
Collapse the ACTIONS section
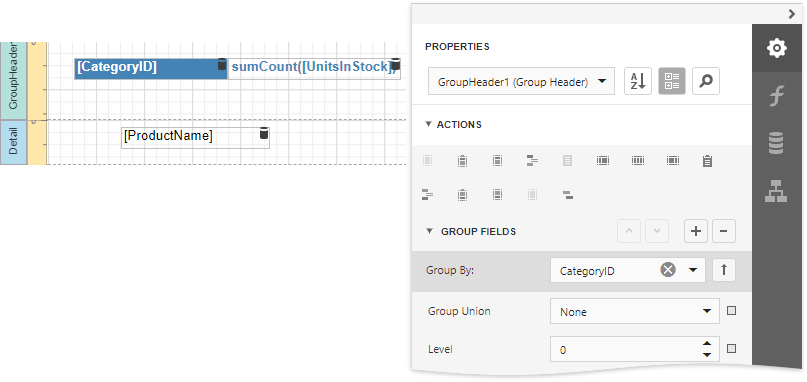[x=429, y=125]
